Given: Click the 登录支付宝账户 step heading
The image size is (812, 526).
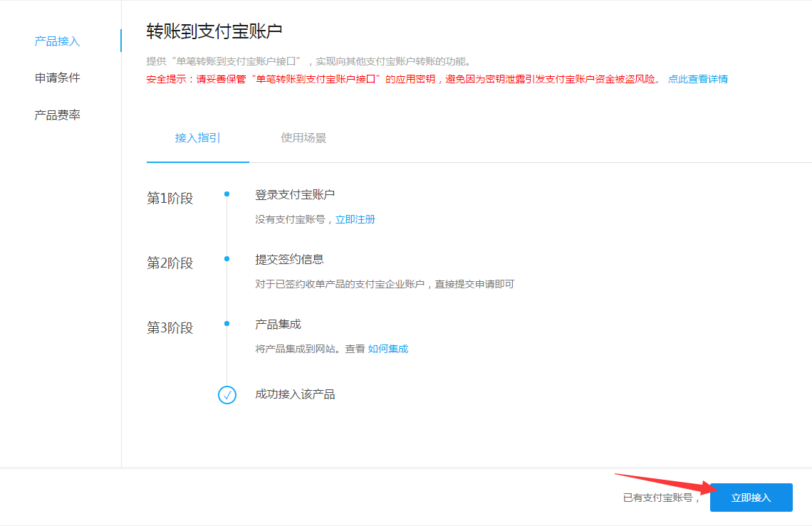Looking at the screenshot, I should point(295,194).
